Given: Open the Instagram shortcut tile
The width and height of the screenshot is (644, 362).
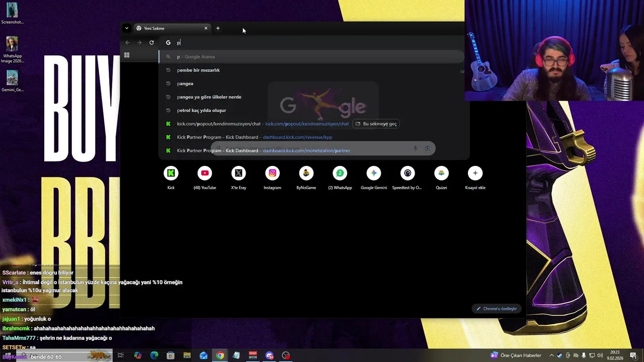Looking at the screenshot, I should click(272, 177).
